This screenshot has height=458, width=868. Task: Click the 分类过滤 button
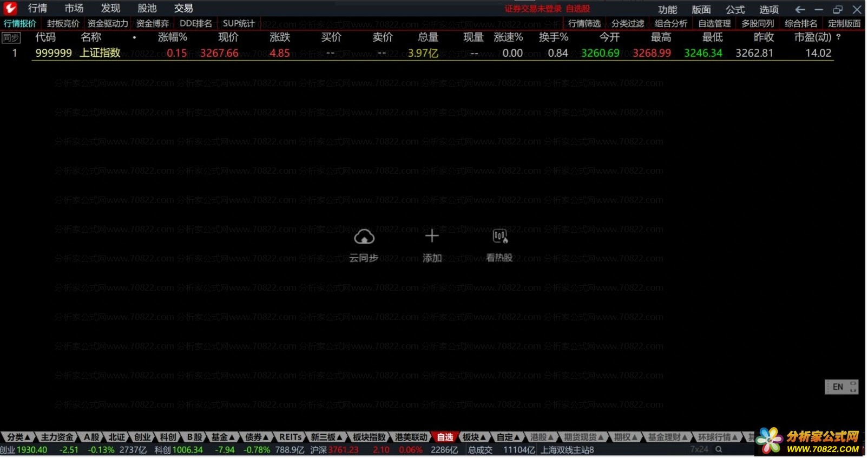(x=628, y=23)
